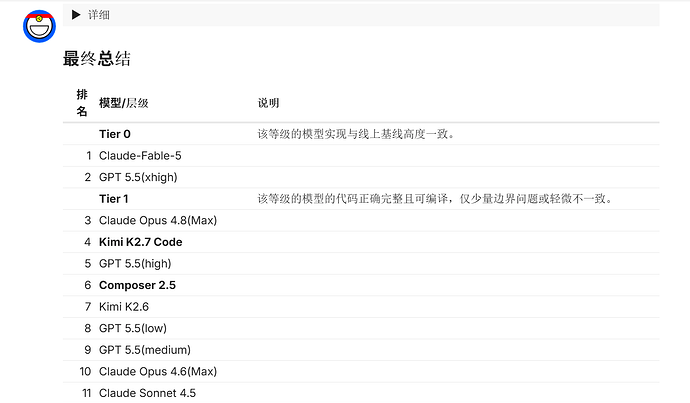Click rank number 2 beside GPT 5.5(xhigh)
The width and height of the screenshot is (690, 403).
point(88,177)
